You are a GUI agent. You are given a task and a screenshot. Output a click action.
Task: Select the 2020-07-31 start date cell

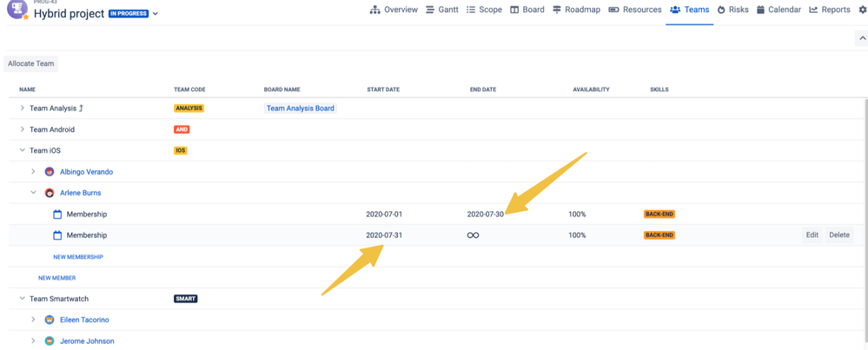click(384, 235)
